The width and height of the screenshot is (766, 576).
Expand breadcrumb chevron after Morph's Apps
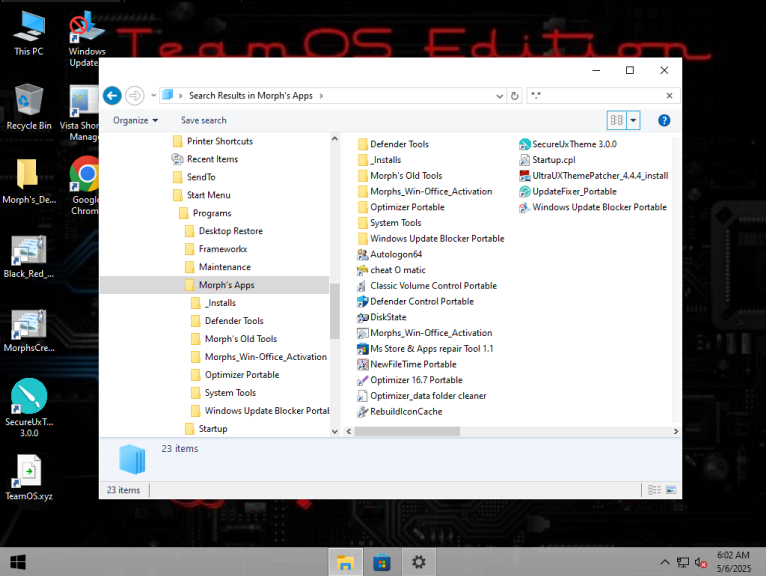[321, 96]
